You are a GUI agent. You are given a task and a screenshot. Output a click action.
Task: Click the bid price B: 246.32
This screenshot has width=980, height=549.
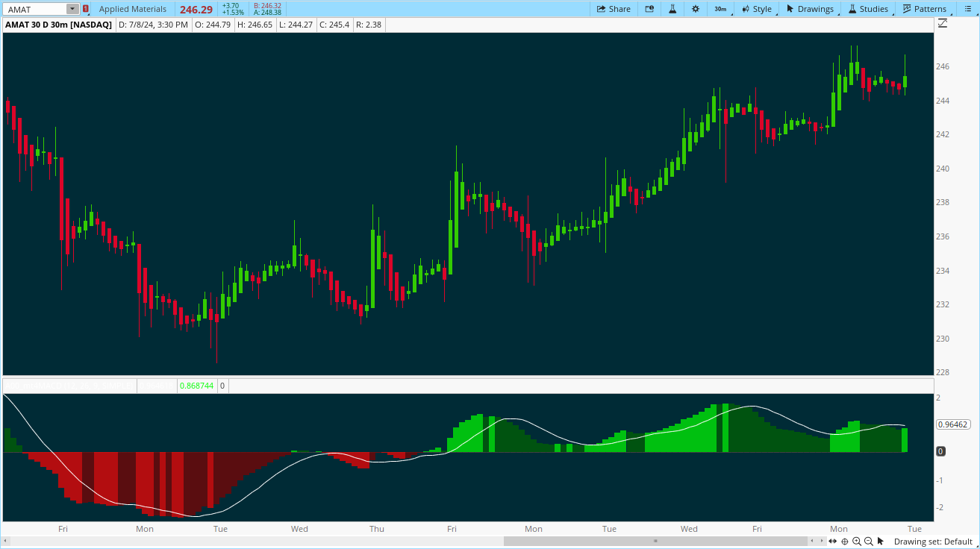267,5
